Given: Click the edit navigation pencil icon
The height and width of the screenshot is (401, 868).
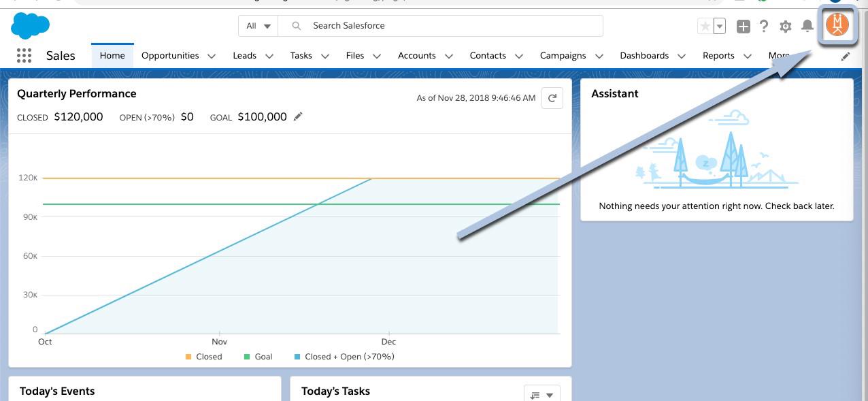Looking at the screenshot, I should point(846,57).
